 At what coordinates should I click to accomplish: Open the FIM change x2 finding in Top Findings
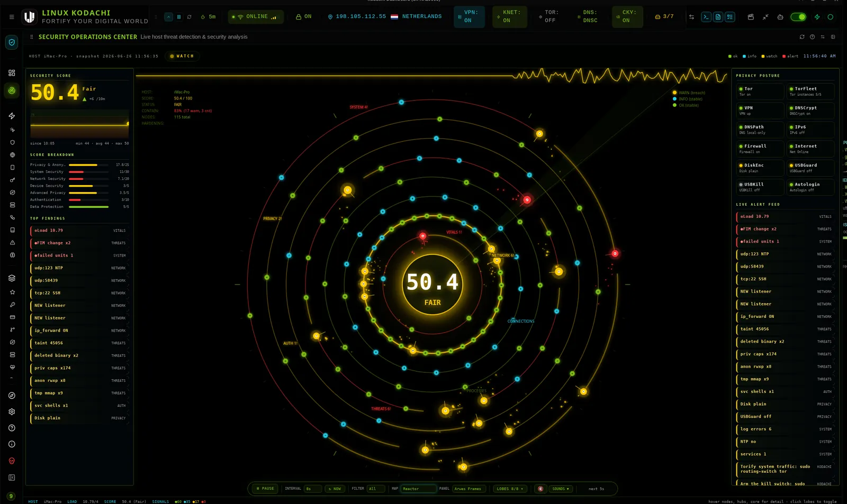click(x=79, y=243)
